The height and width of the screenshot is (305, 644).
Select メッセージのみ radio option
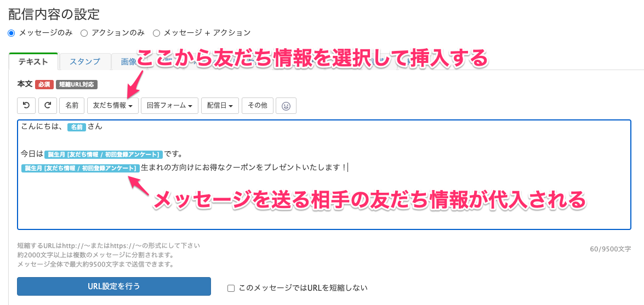tap(12, 33)
